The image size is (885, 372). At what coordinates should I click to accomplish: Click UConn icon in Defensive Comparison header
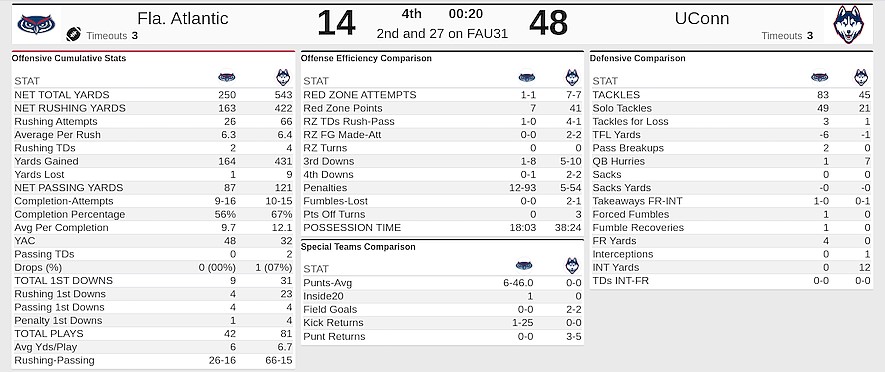pyautogui.click(x=861, y=78)
